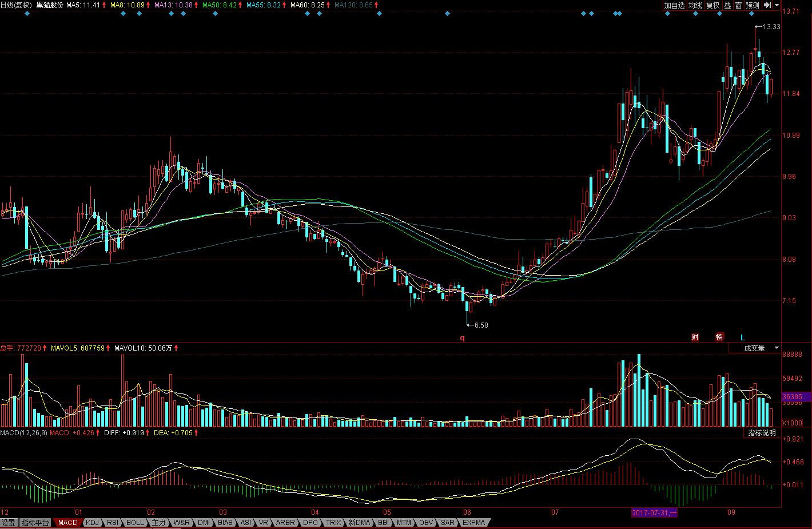Click the red q marker below June
This screenshot has height=529, width=812.
point(463,338)
